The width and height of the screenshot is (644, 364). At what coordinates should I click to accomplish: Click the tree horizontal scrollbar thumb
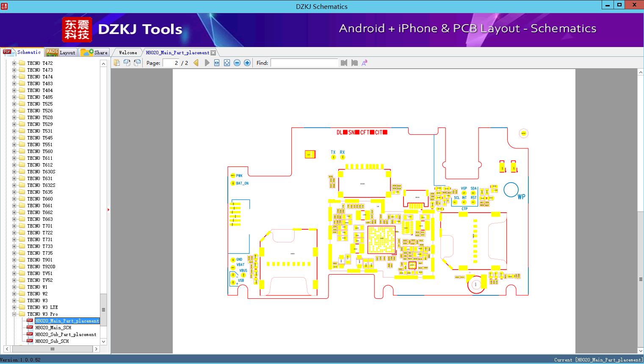[52, 349]
